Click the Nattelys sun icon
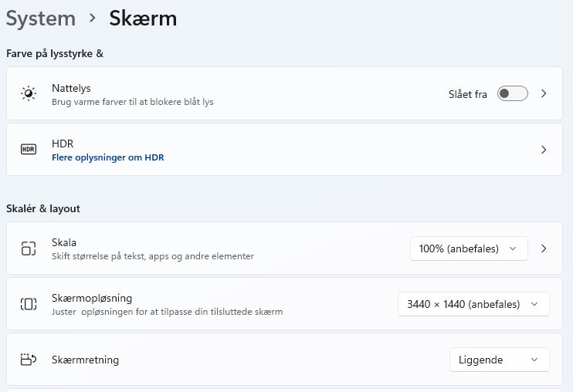 point(29,94)
